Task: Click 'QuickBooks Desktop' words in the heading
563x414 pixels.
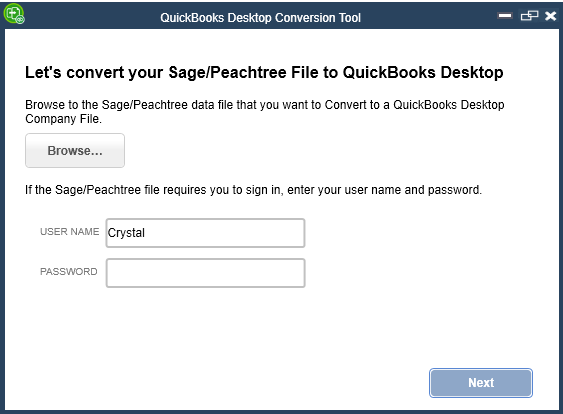Action: 423,73
